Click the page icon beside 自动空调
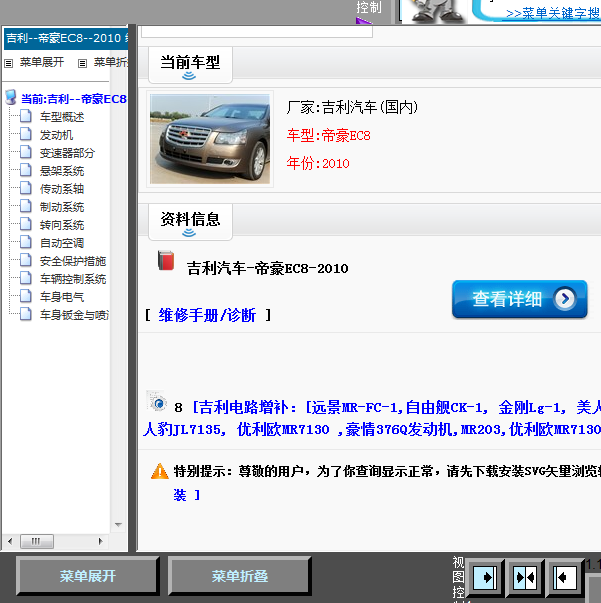The image size is (601, 603). point(26,242)
